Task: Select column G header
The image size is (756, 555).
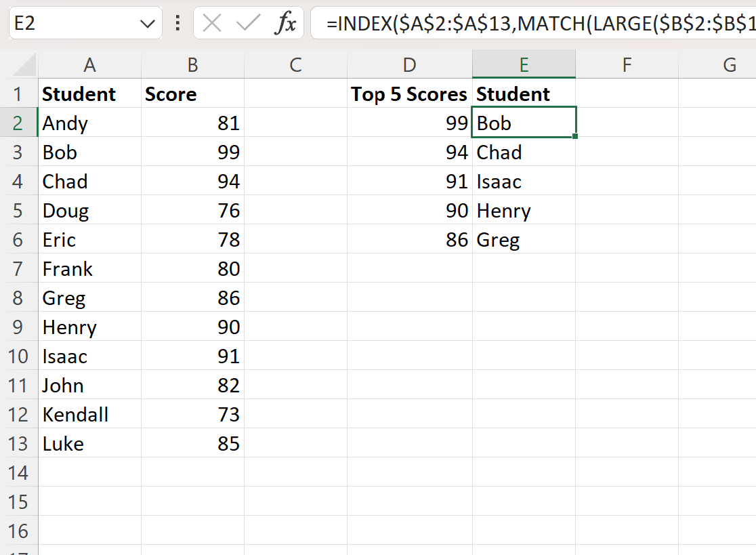Action: coord(717,64)
